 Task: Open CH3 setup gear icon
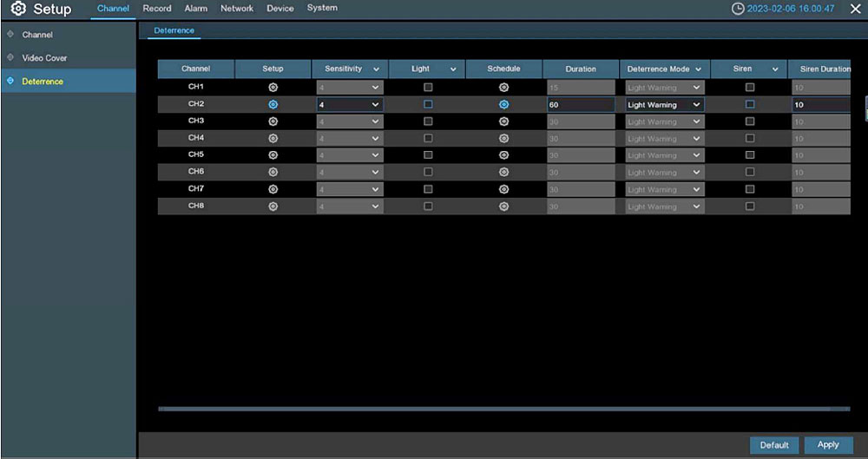coord(273,121)
